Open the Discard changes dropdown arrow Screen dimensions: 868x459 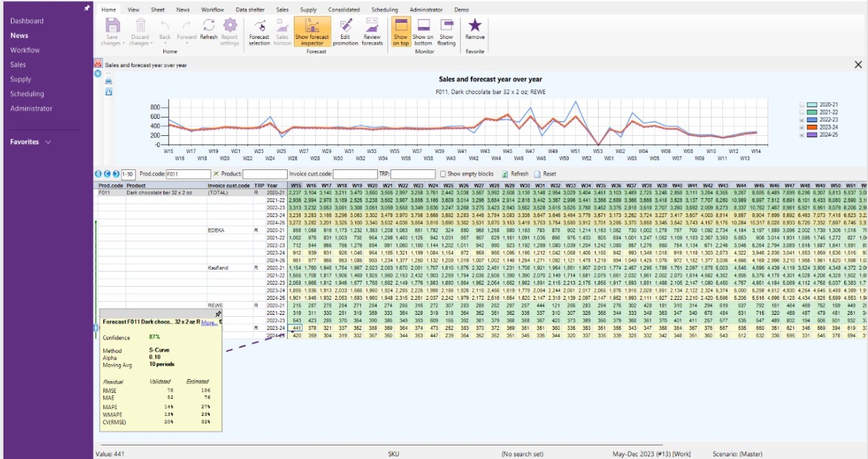(x=150, y=43)
